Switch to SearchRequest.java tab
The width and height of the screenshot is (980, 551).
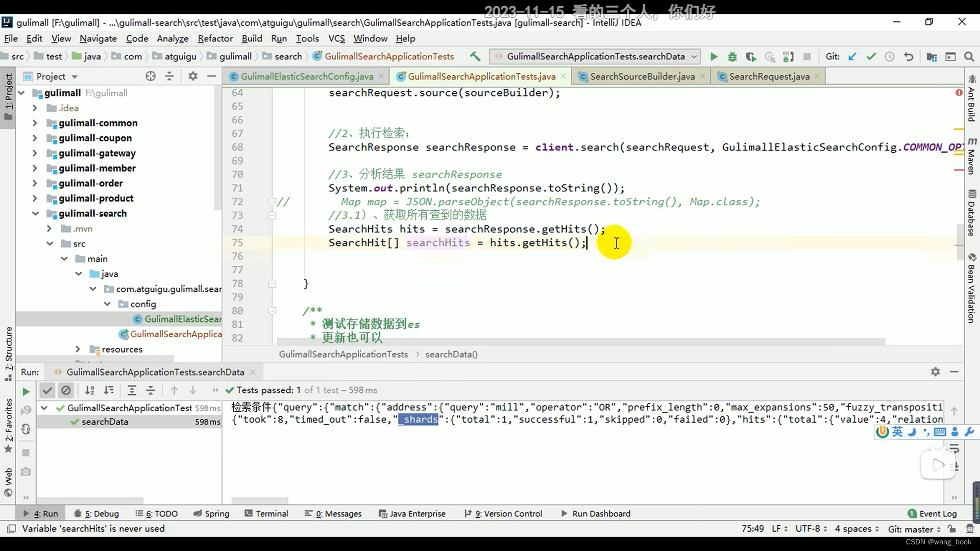pos(769,77)
